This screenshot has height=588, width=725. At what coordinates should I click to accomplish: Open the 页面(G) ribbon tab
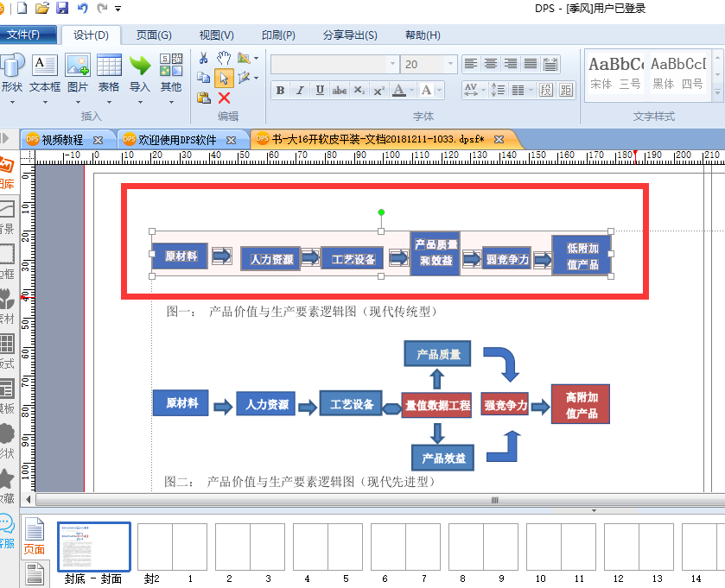[154, 35]
